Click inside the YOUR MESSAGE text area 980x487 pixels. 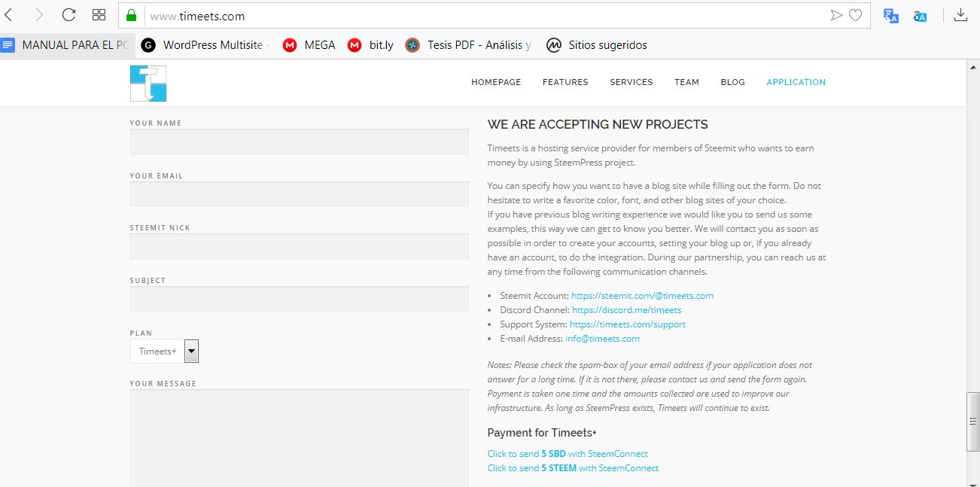[x=300, y=438]
